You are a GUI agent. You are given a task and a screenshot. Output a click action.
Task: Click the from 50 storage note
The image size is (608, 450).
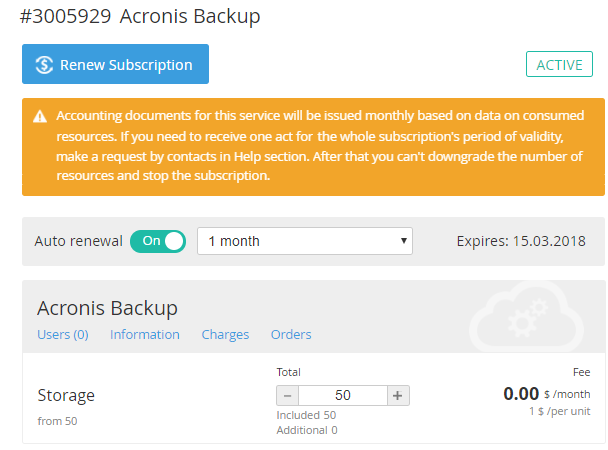[x=57, y=421]
